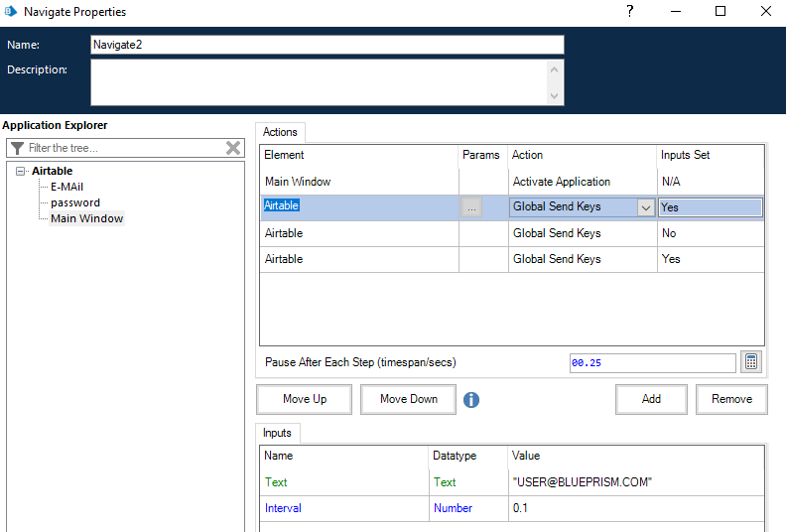Click the Interval input name cell
This screenshot has width=786, height=532.
343,508
